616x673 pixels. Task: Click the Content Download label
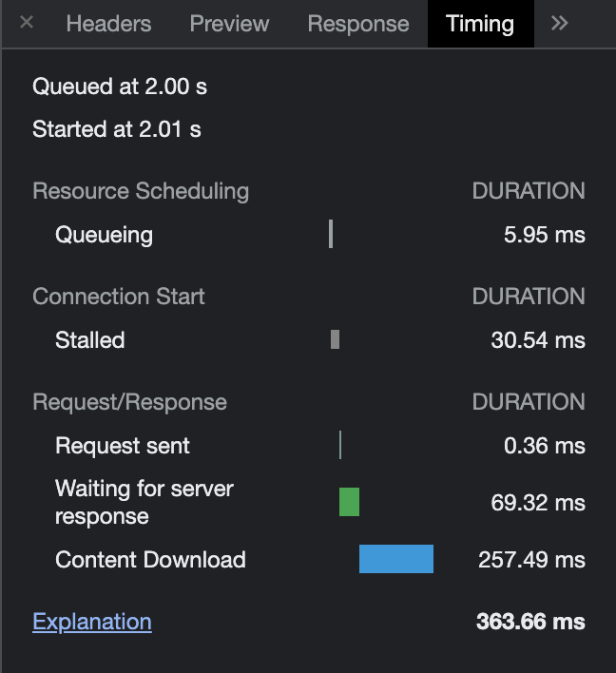click(150, 560)
